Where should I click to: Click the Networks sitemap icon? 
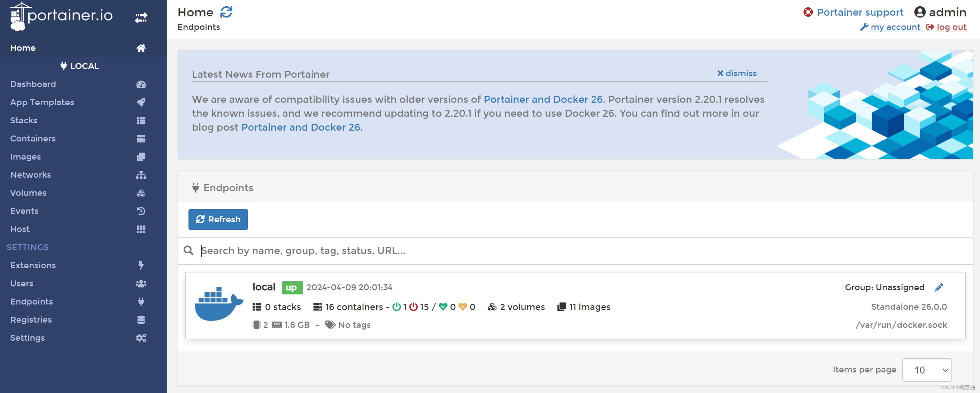click(x=141, y=175)
